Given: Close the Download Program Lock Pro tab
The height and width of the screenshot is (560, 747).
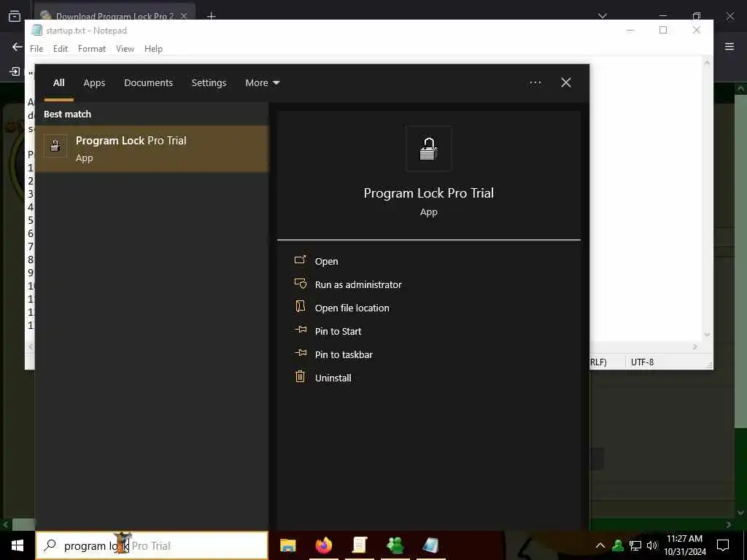Looking at the screenshot, I should [x=184, y=16].
